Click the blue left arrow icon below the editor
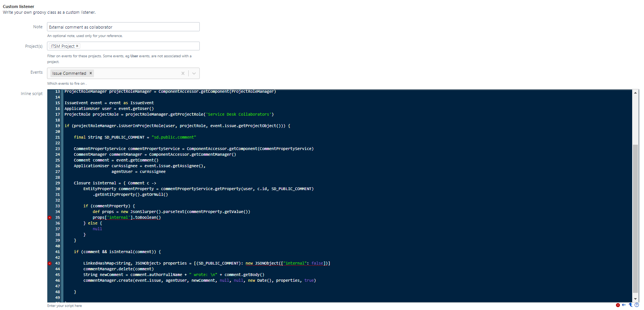The width and height of the screenshot is (644, 310). (x=624, y=305)
